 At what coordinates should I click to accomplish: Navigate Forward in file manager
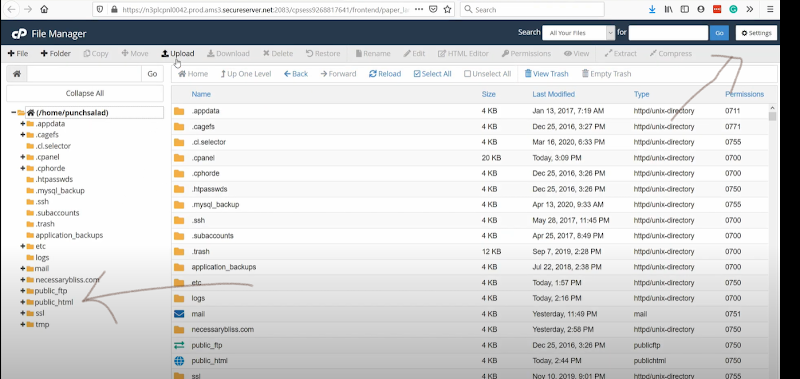tap(338, 74)
